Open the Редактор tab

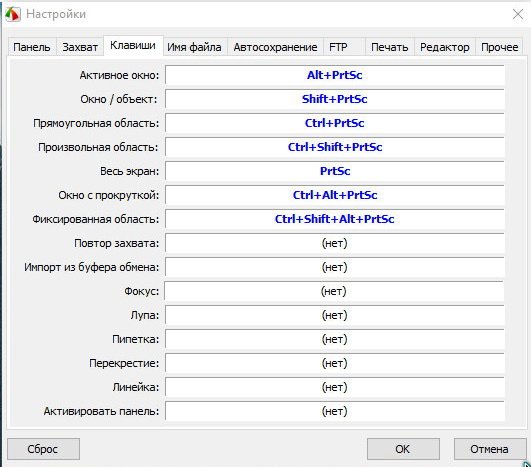445,47
